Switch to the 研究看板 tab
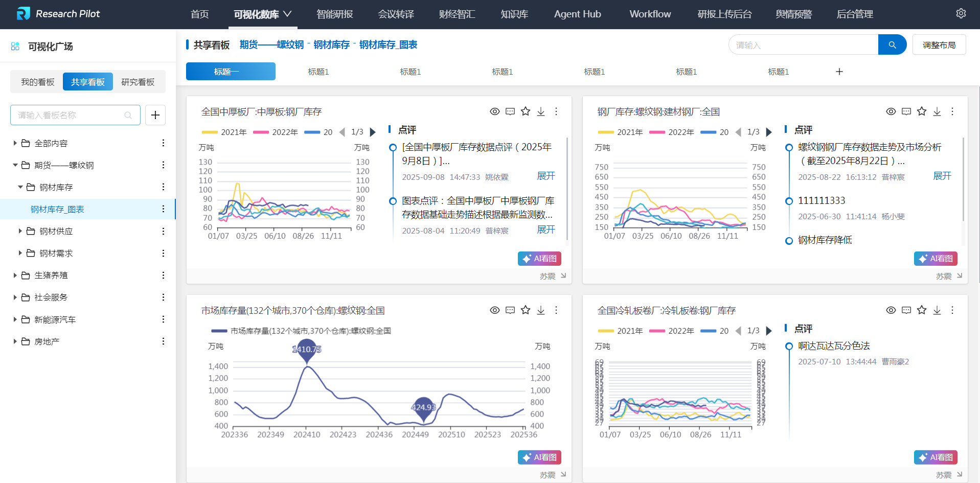This screenshot has height=483, width=980. click(x=138, y=82)
